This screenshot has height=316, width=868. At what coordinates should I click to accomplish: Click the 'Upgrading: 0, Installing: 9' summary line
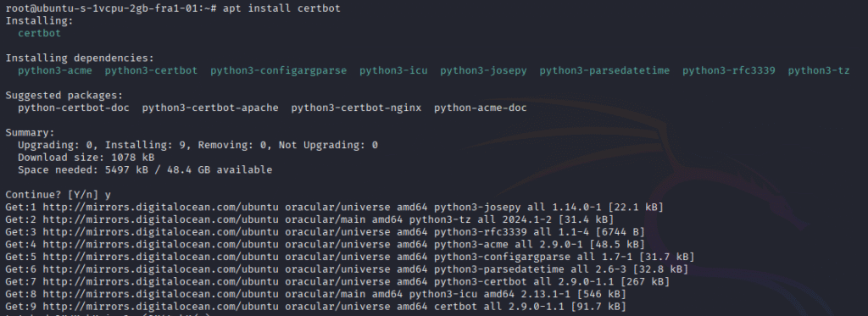[198, 145]
